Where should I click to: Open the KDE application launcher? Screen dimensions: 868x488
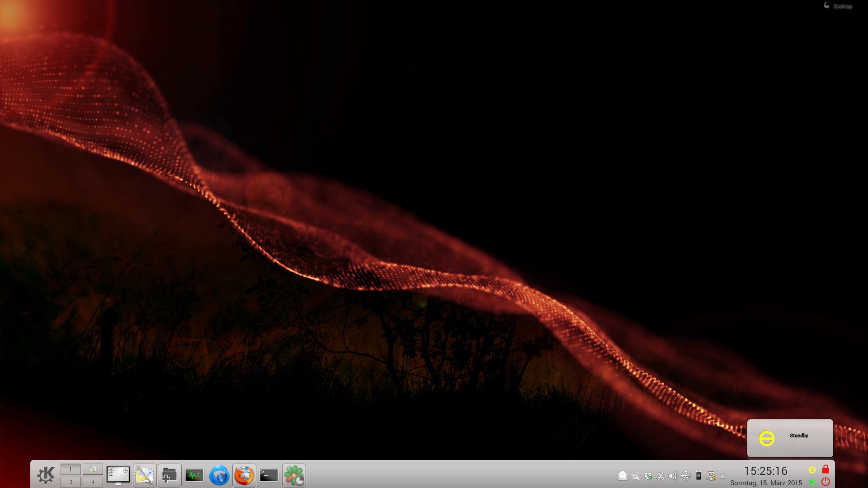[x=47, y=475]
